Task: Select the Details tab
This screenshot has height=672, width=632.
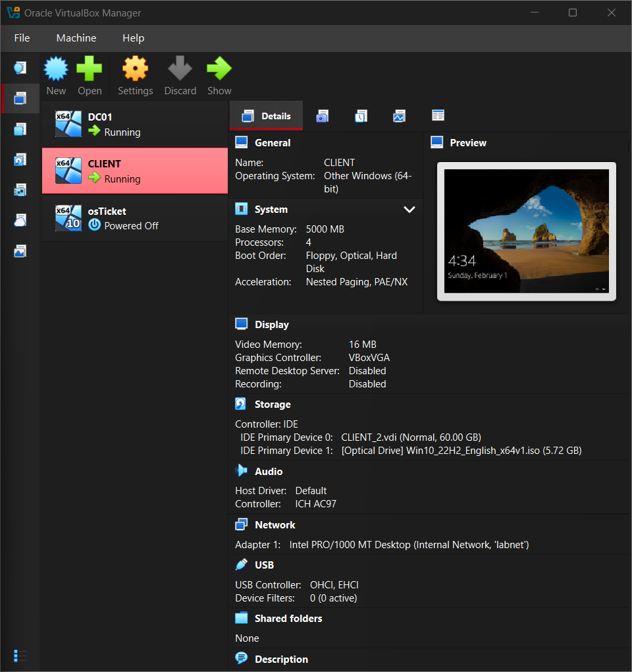Action: pyautogui.click(x=267, y=116)
